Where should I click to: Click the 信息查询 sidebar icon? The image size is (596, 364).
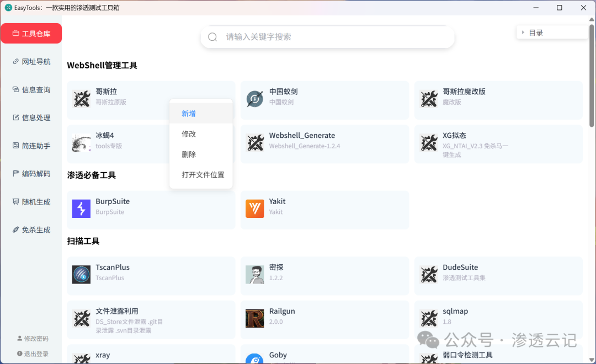(15, 89)
